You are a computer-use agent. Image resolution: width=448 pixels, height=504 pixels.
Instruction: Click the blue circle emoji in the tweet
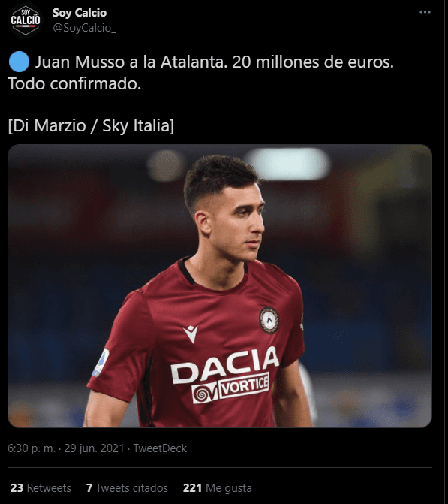click(x=19, y=62)
